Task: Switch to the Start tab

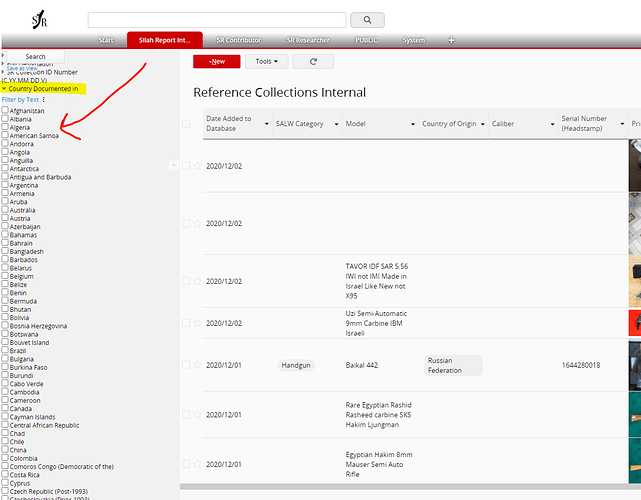Action: (106, 40)
